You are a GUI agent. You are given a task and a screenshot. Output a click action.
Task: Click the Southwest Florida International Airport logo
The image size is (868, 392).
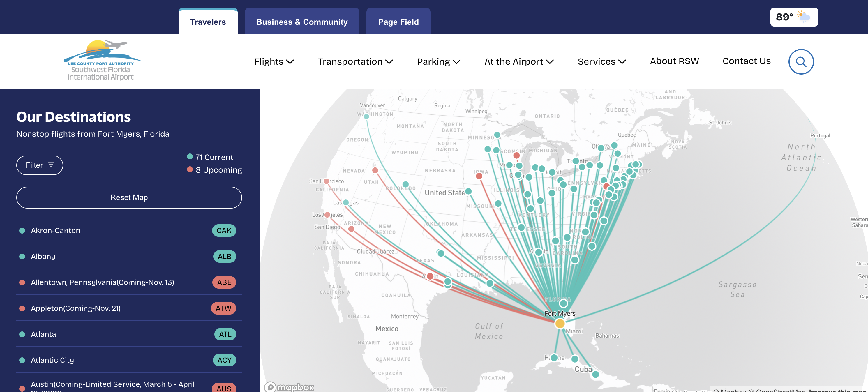point(101,61)
